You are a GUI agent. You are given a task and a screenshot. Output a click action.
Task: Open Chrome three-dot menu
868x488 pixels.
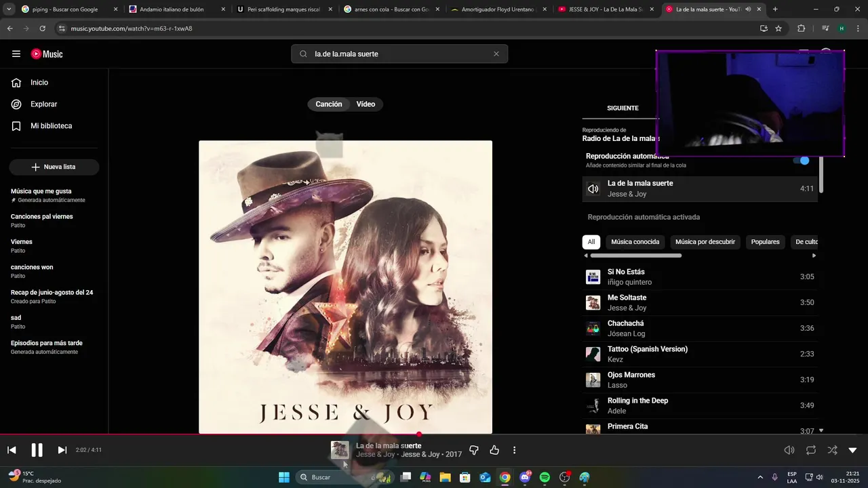click(x=859, y=28)
